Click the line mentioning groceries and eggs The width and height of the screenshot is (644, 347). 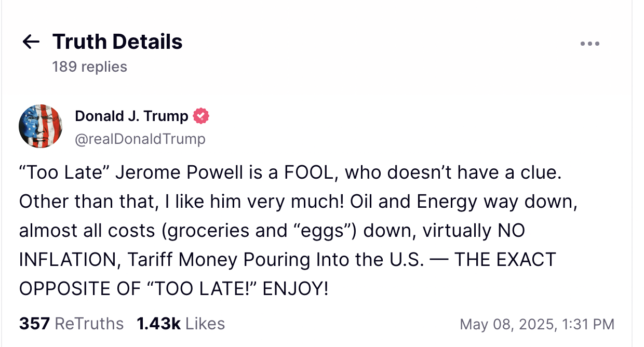272,231
